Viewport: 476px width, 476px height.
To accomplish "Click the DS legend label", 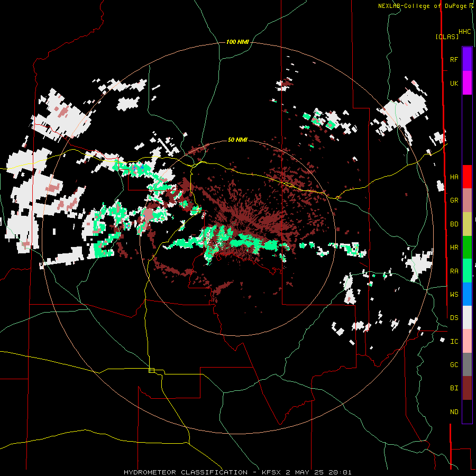I will (x=454, y=317).
